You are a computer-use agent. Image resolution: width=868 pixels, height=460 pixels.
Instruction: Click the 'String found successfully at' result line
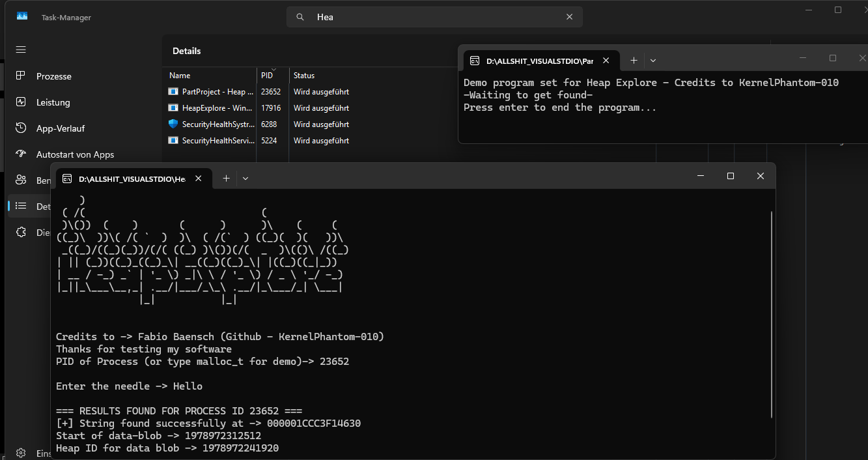208,424
